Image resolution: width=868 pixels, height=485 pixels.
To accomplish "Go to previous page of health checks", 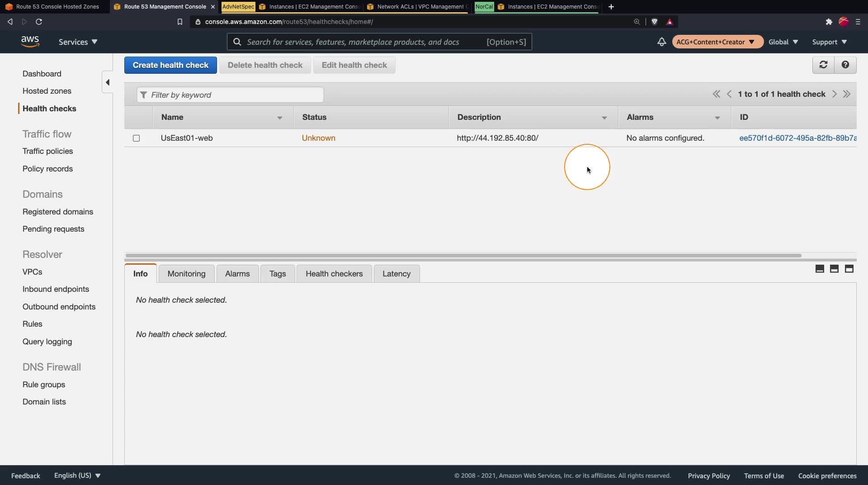I will [729, 94].
